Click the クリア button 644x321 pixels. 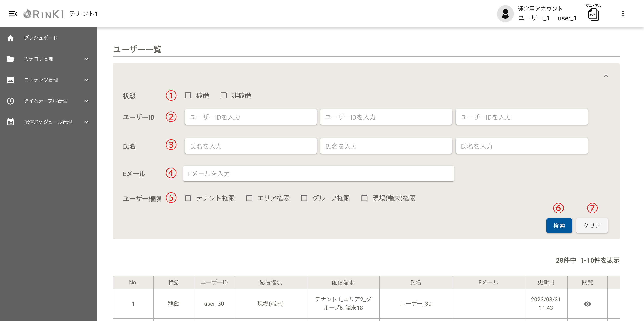(592, 226)
